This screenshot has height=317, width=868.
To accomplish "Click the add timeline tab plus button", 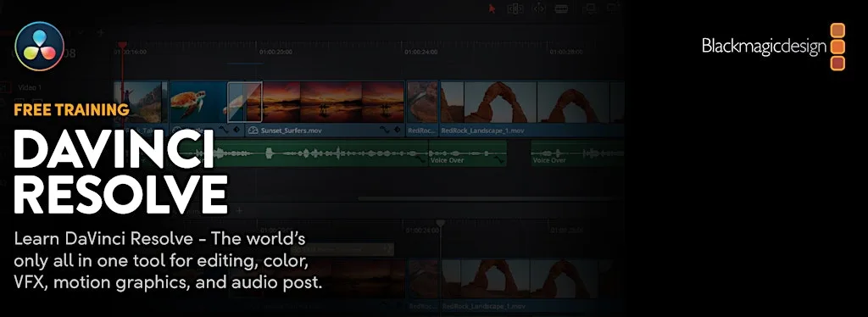I will pyautogui.click(x=101, y=33).
